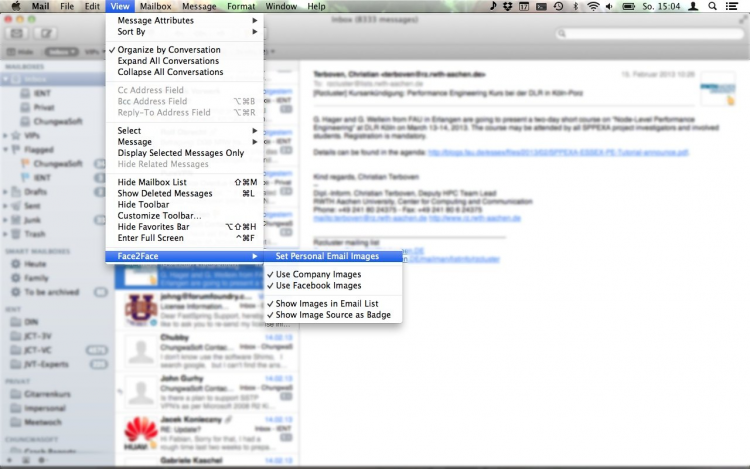Select the IENT inbox icon under Inbox
This screenshot has height=469, width=750.
(25, 93)
